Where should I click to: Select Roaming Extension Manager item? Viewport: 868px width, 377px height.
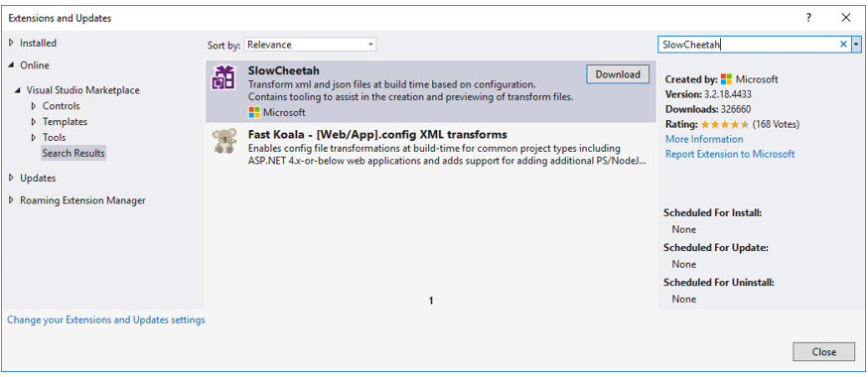(82, 200)
